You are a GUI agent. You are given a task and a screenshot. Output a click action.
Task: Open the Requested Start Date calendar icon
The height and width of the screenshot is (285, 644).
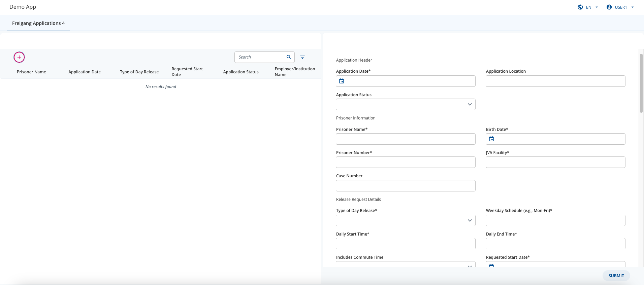point(491,265)
